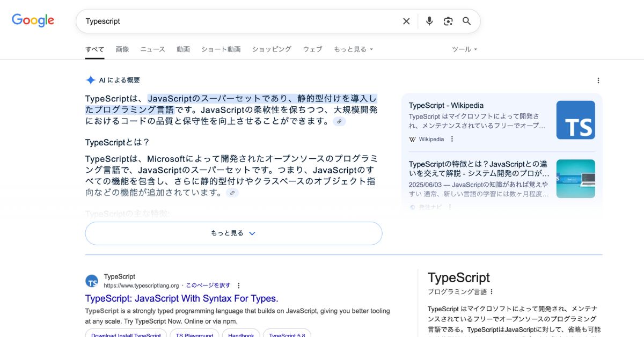Open the AI overview three-dot options menu

point(598,80)
